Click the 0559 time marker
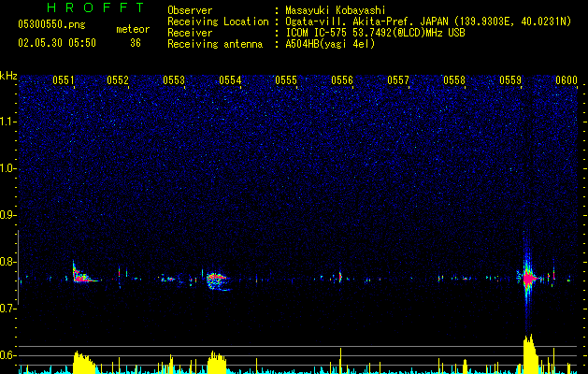The width and height of the screenshot is (588, 374). click(x=510, y=80)
